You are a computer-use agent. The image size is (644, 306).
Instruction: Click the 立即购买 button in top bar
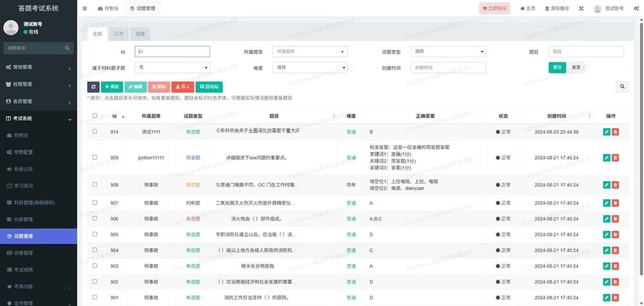pos(495,8)
